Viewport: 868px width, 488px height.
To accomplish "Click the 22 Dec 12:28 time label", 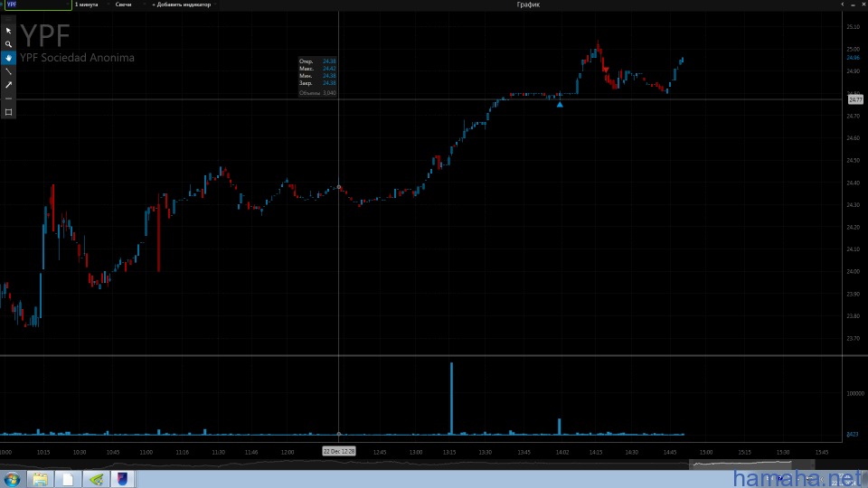I will pyautogui.click(x=339, y=452).
